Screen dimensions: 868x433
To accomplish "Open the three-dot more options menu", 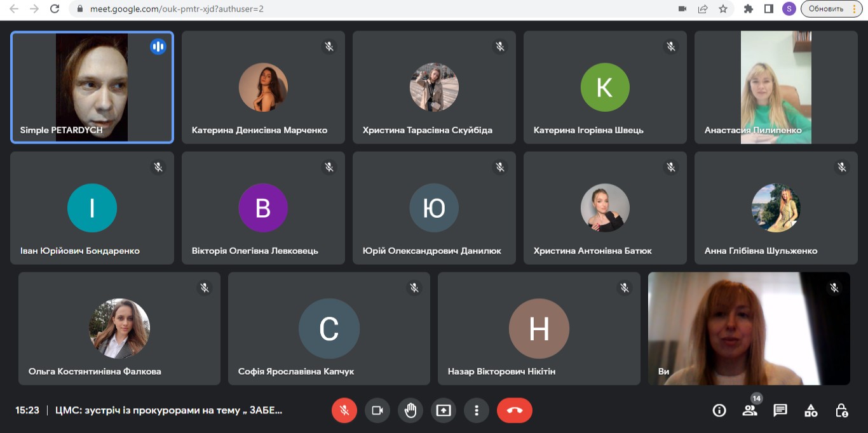I will click(x=476, y=410).
